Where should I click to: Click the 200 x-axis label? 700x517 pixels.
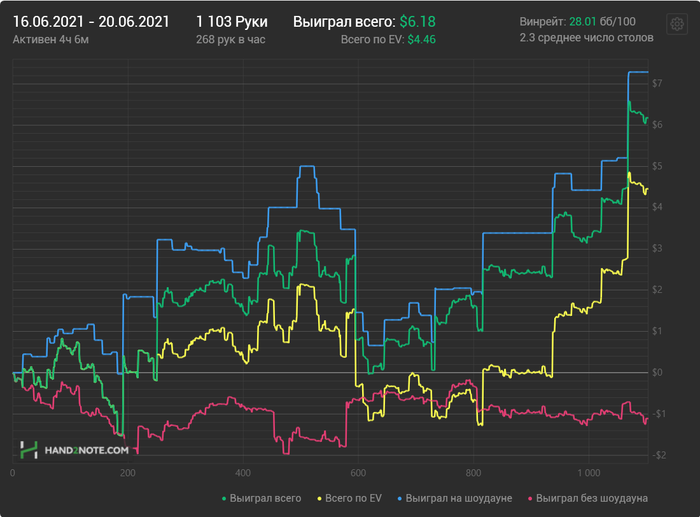(128, 473)
